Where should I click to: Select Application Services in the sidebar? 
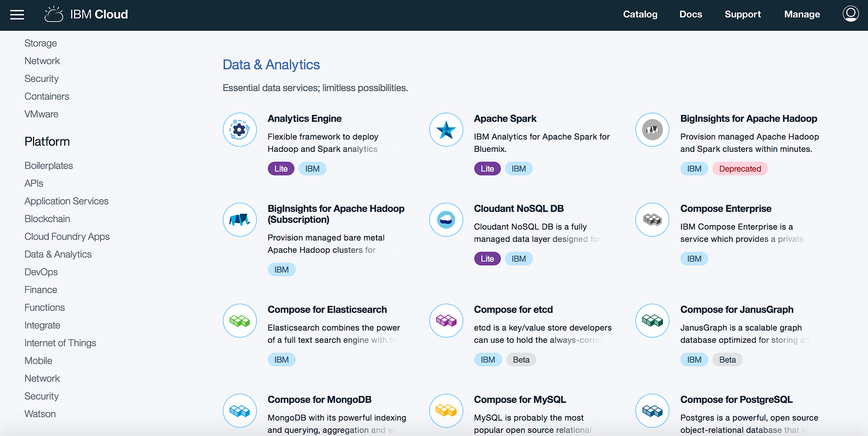pyautogui.click(x=66, y=201)
